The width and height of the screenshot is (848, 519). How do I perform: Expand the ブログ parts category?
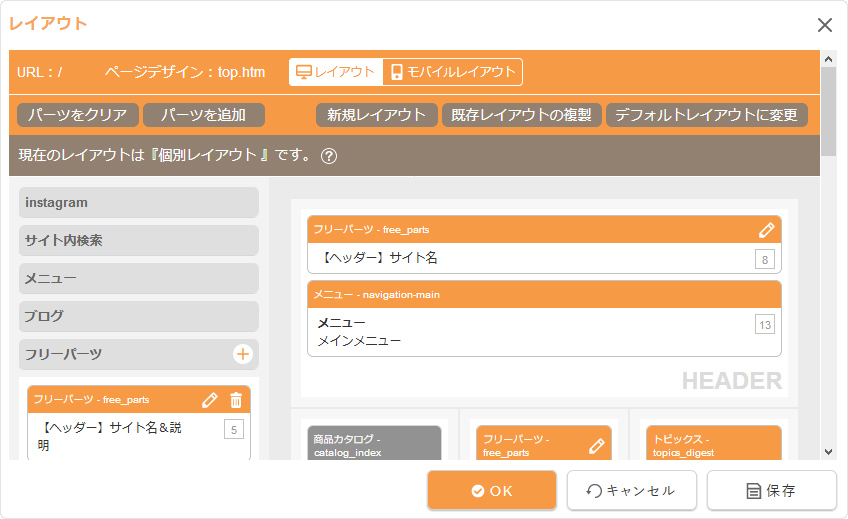(138, 316)
